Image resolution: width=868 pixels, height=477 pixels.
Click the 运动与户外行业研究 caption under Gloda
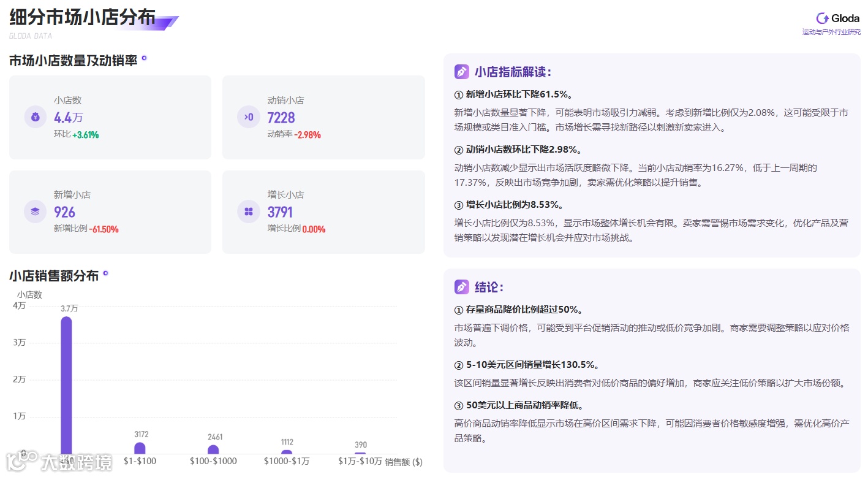pos(831,32)
